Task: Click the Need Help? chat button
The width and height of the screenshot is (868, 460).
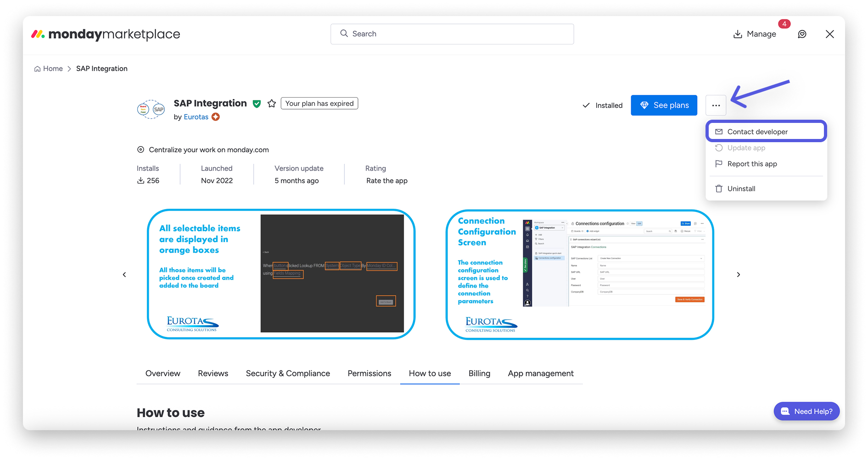Action: pyautogui.click(x=806, y=411)
